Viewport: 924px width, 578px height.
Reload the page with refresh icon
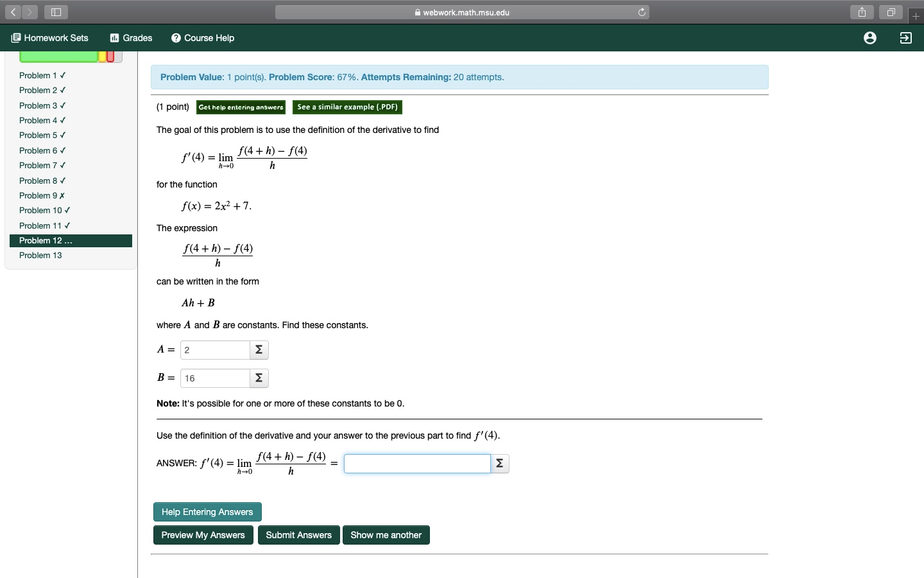(642, 12)
